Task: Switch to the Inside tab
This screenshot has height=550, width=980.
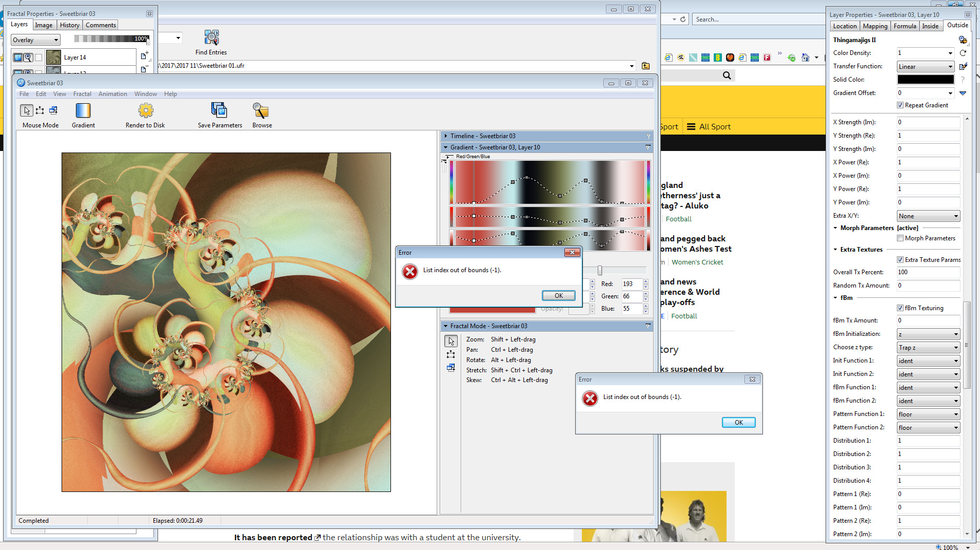Action: pyautogui.click(x=930, y=26)
